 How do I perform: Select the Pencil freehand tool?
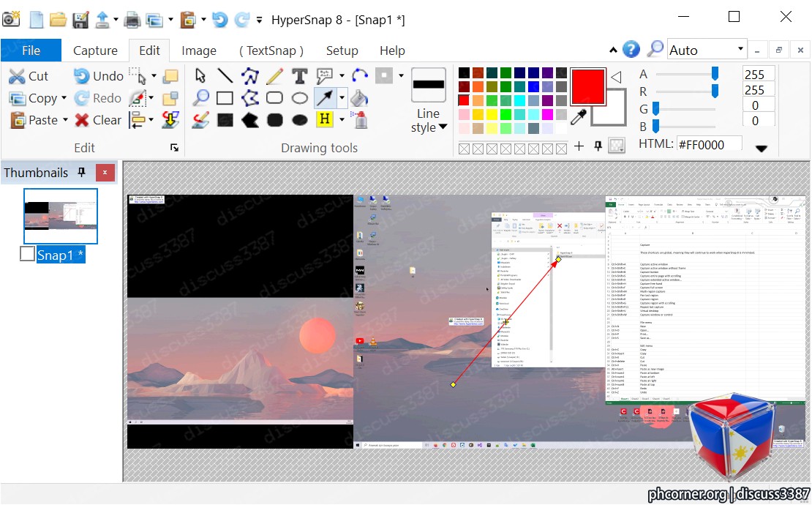click(274, 75)
